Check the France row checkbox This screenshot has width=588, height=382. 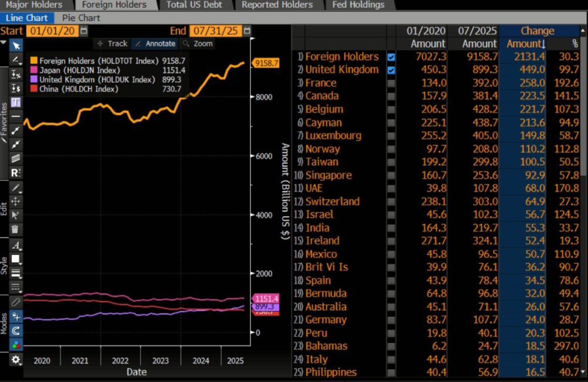coord(392,83)
